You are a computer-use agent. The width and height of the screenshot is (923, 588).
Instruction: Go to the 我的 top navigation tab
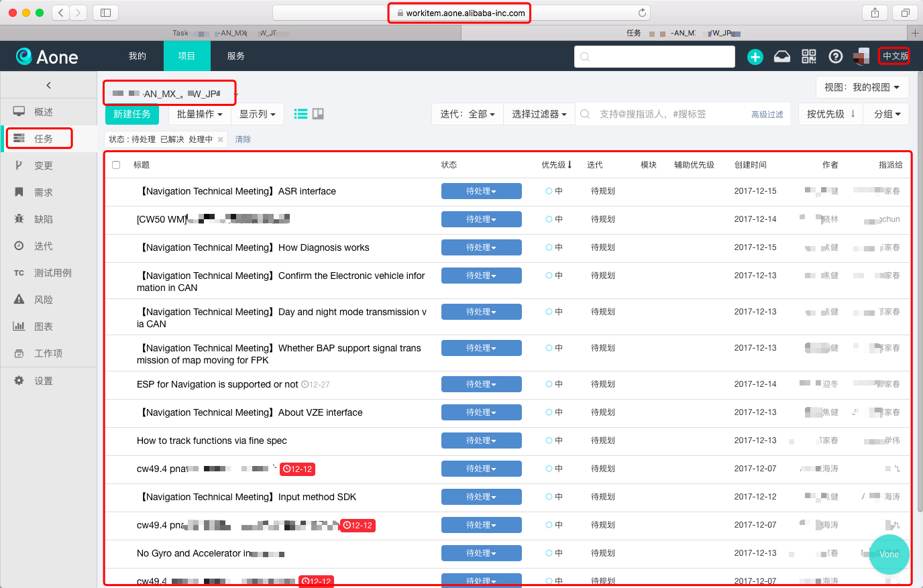(138, 56)
